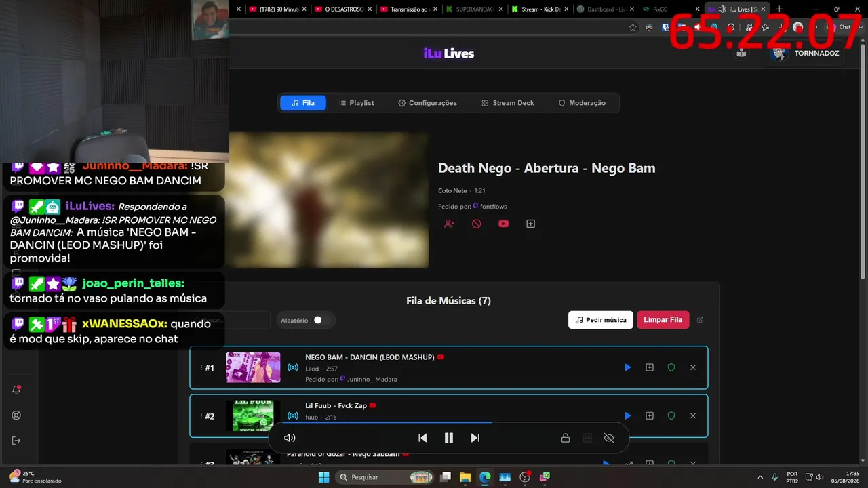This screenshot has width=868, height=488.
Task: Open the weather widget showing 25°C
Action: tap(35, 477)
